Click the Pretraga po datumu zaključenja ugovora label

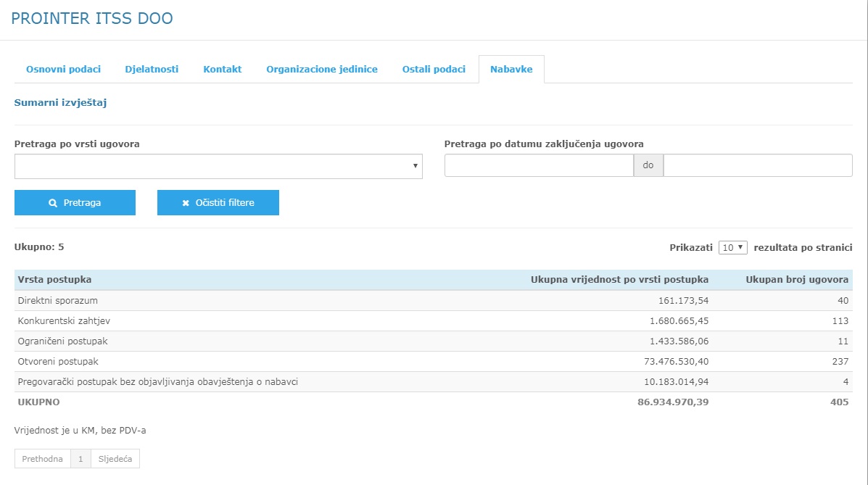[544, 144]
